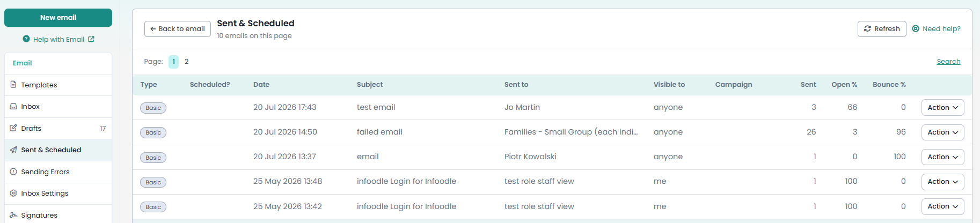
Task: Click the 'test email' subject
Action: [376, 107]
